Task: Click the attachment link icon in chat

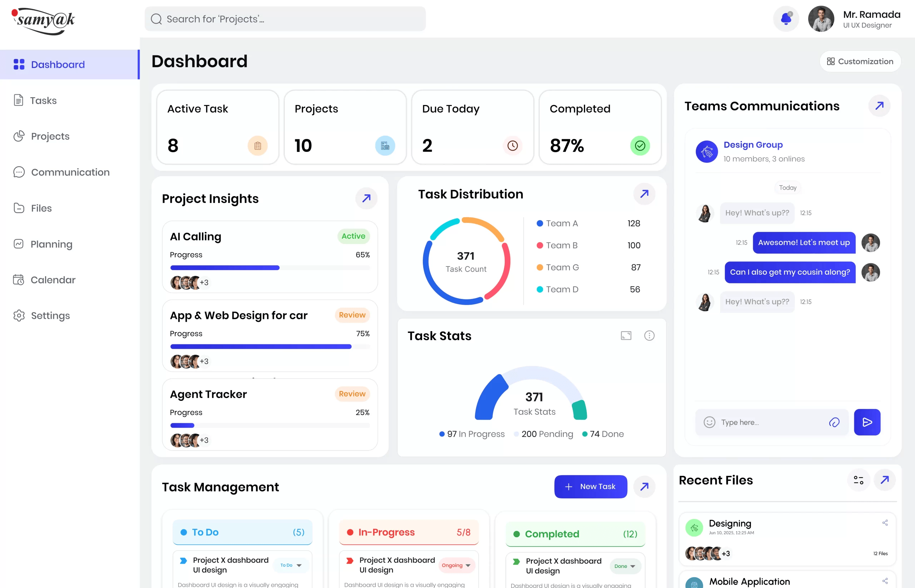Action: pyautogui.click(x=834, y=422)
